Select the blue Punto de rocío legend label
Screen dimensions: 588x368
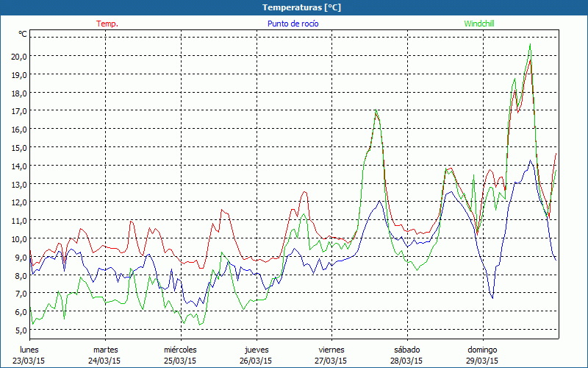293,24
